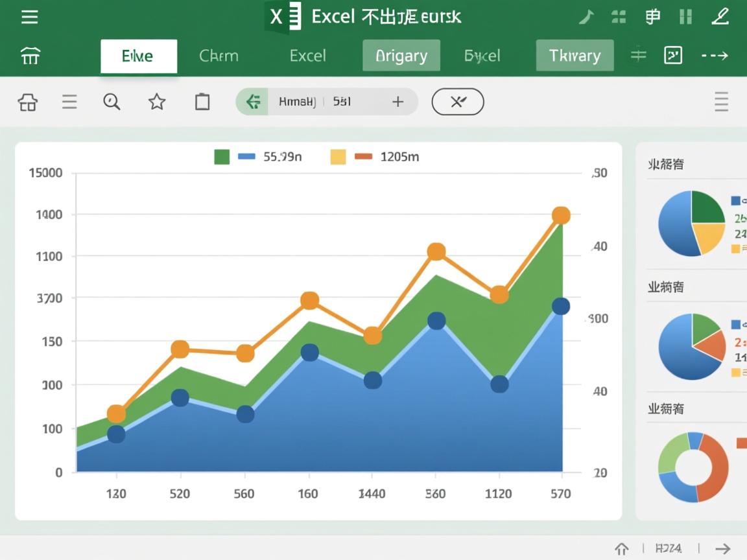Viewport: 747px width, 560px height.
Task: Click the orange data point at peak
Action: (x=561, y=216)
